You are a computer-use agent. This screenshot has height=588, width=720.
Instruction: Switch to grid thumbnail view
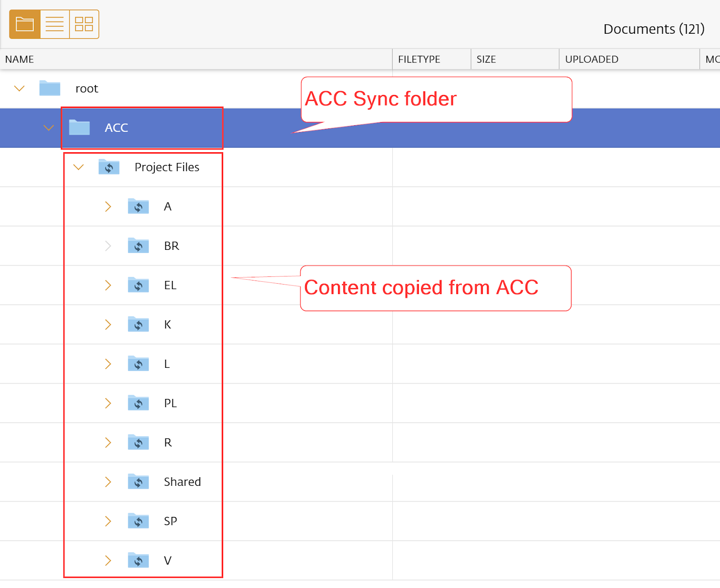tap(84, 24)
